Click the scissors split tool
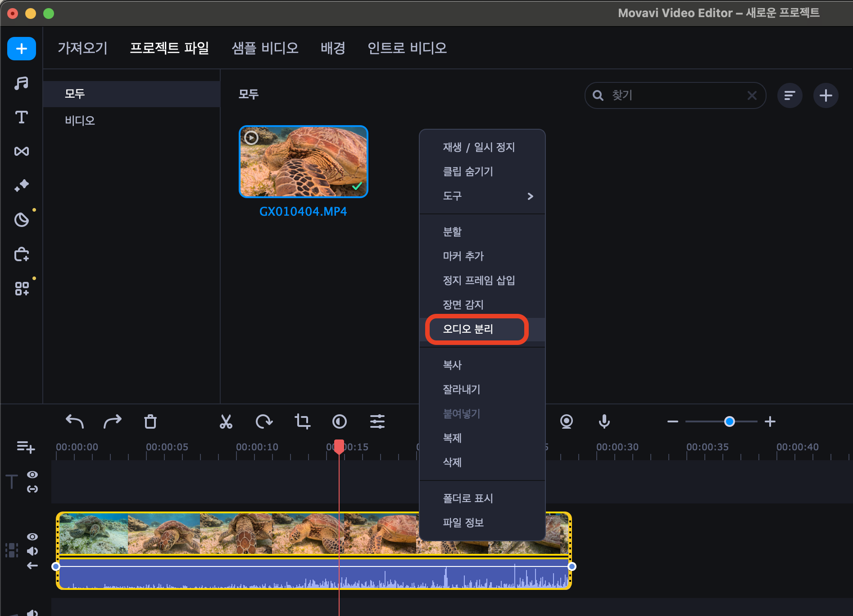Viewport: 853px width, 616px height. tap(226, 421)
